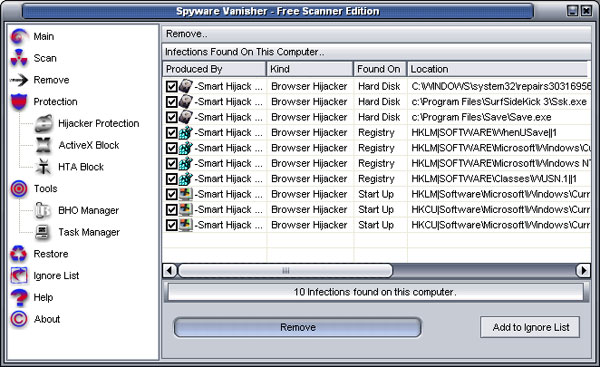This screenshot has width=600, height=367.
Task: Click the BHO Manager icon
Action: (x=43, y=210)
